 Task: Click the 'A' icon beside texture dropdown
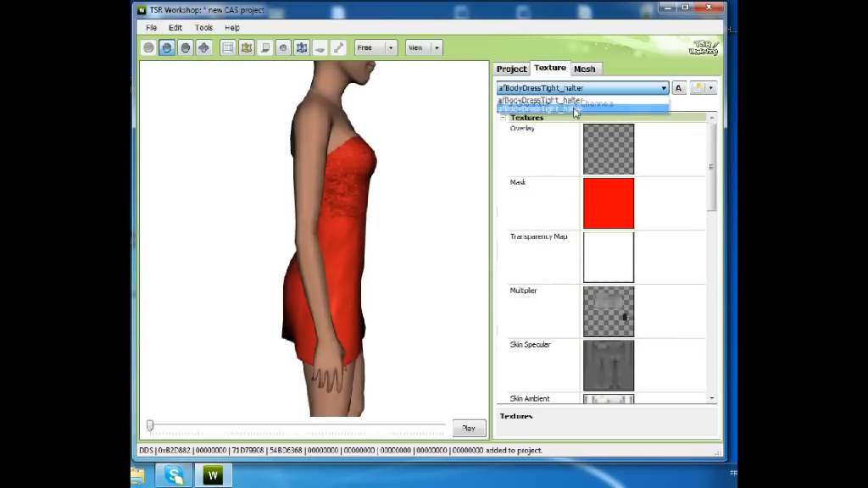(678, 88)
